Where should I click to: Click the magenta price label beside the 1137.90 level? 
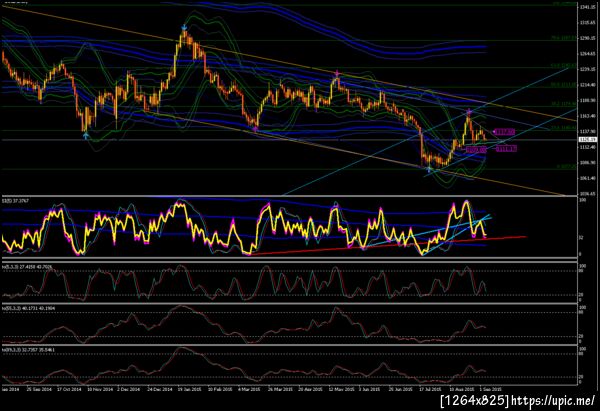(x=504, y=132)
